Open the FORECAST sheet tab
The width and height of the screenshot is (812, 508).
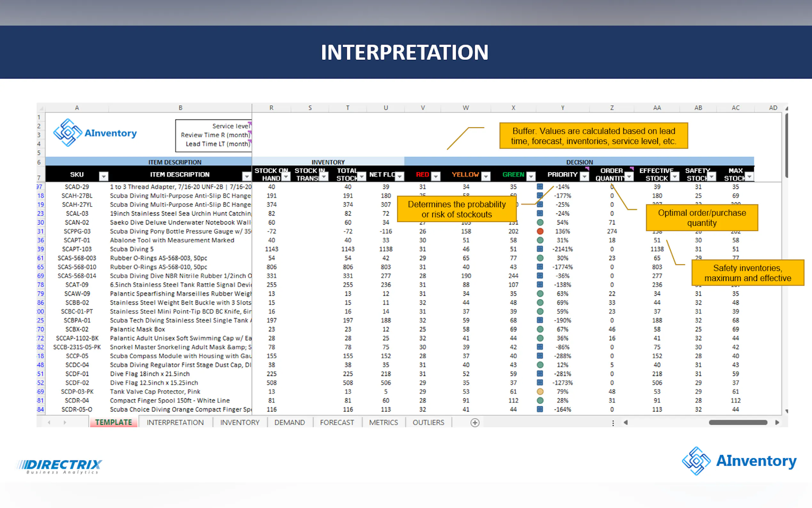click(x=337, y=423)
